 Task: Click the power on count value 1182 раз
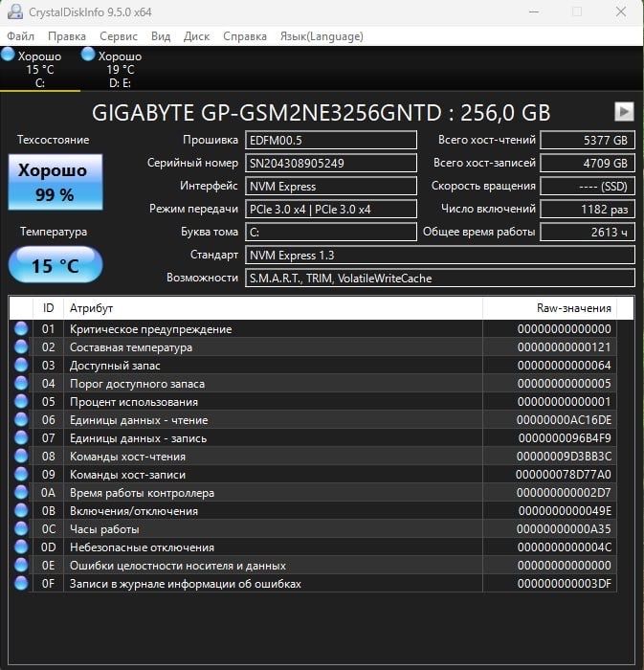(588, 210)
